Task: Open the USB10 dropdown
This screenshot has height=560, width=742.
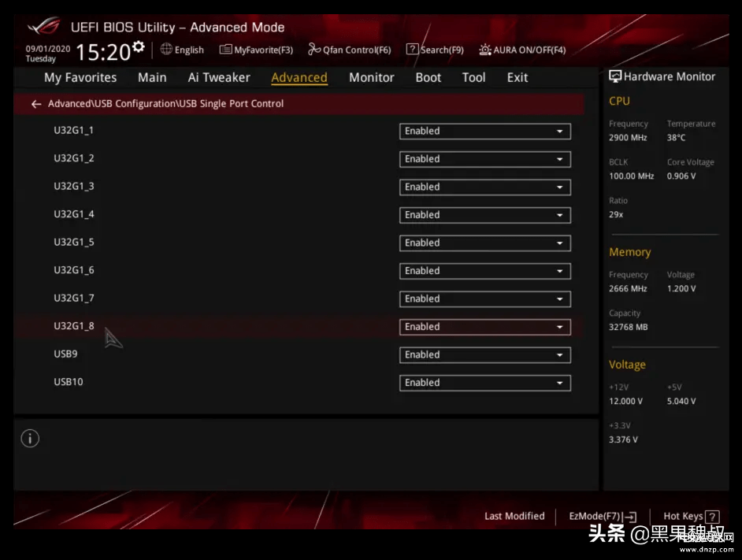Action: pos(485,383)
